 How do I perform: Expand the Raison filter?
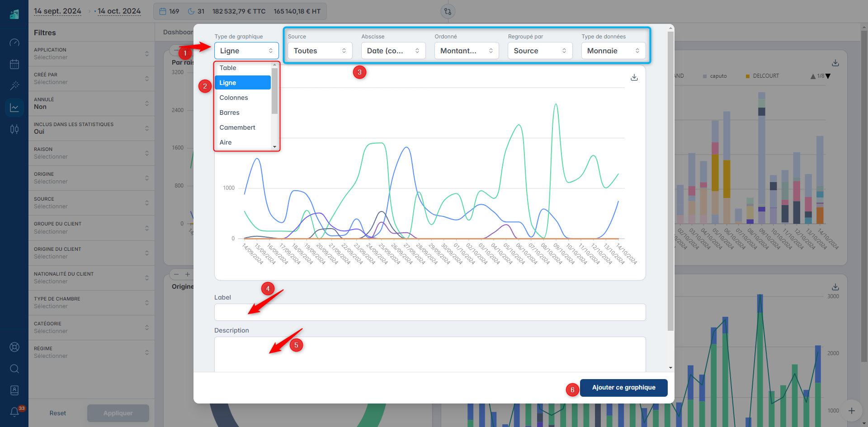(91, 153)
